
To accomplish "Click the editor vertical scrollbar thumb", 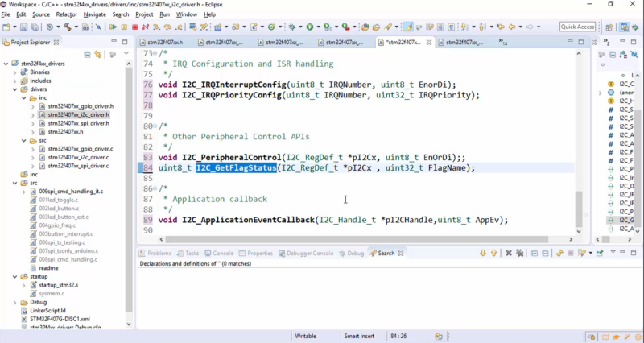I will tap(580, 208).
